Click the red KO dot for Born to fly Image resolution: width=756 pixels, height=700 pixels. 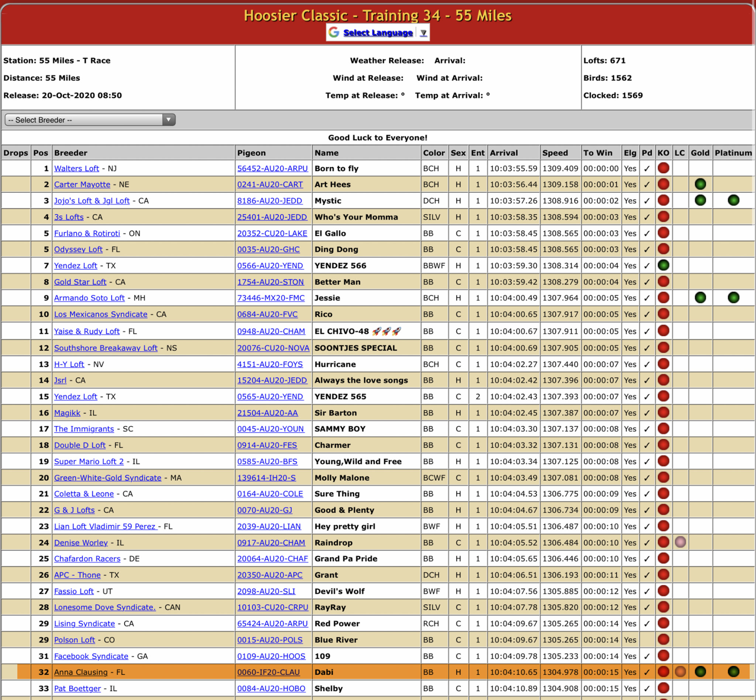pos(663,168)
